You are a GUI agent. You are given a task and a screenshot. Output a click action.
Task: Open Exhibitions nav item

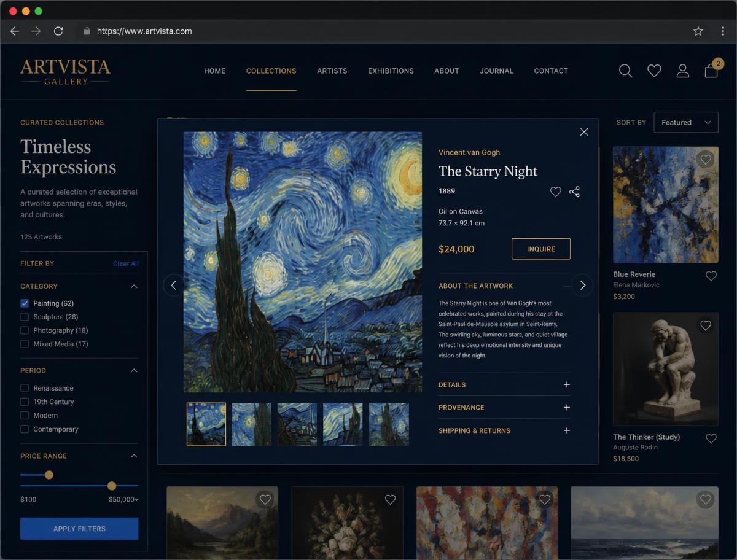(391, 71)
